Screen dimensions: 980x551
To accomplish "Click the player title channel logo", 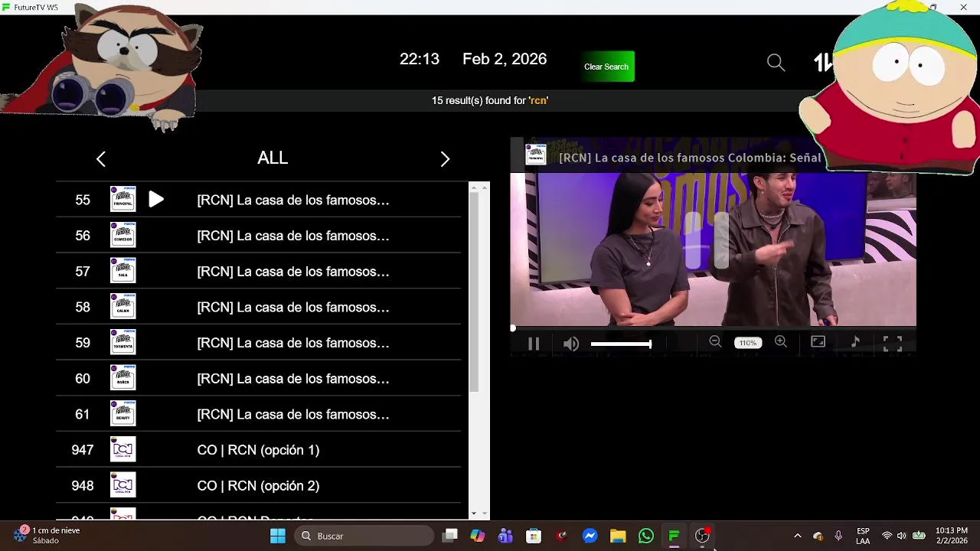I will 535,155.
